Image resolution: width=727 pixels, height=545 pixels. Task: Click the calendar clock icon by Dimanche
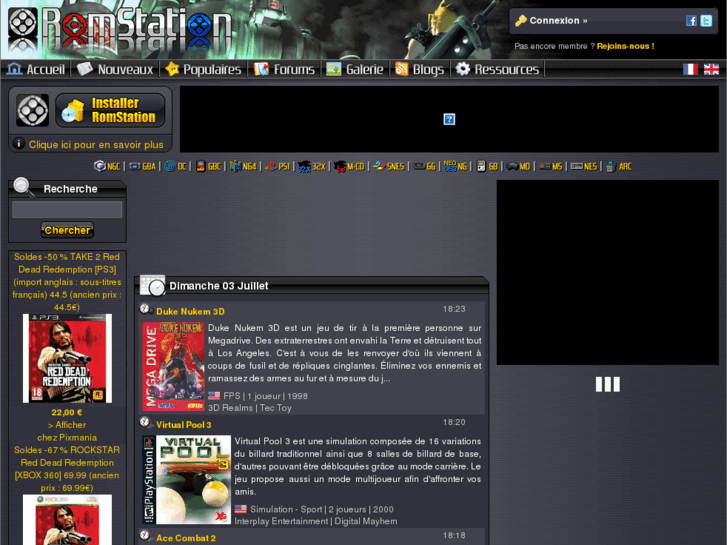153,285
